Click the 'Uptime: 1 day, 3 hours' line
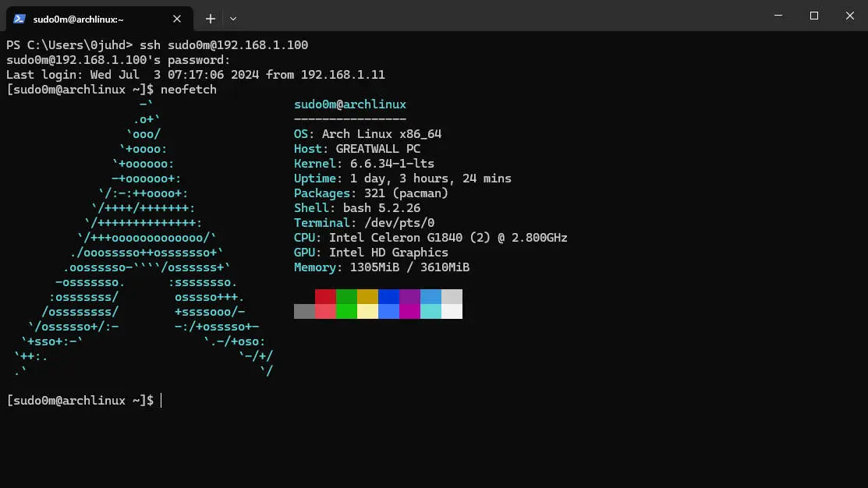Image resolution: width=868 pixels, height=488 pixels. click(x=402, y=179)
